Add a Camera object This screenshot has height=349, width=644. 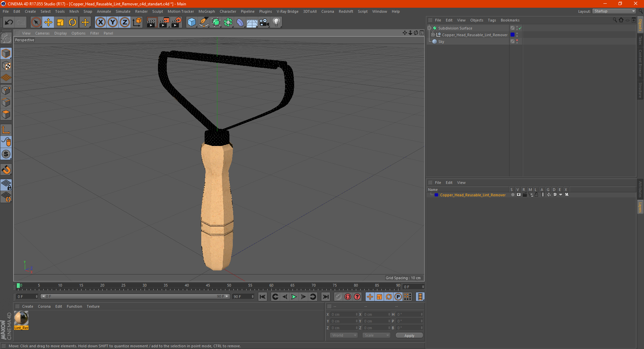click(264, 22)
